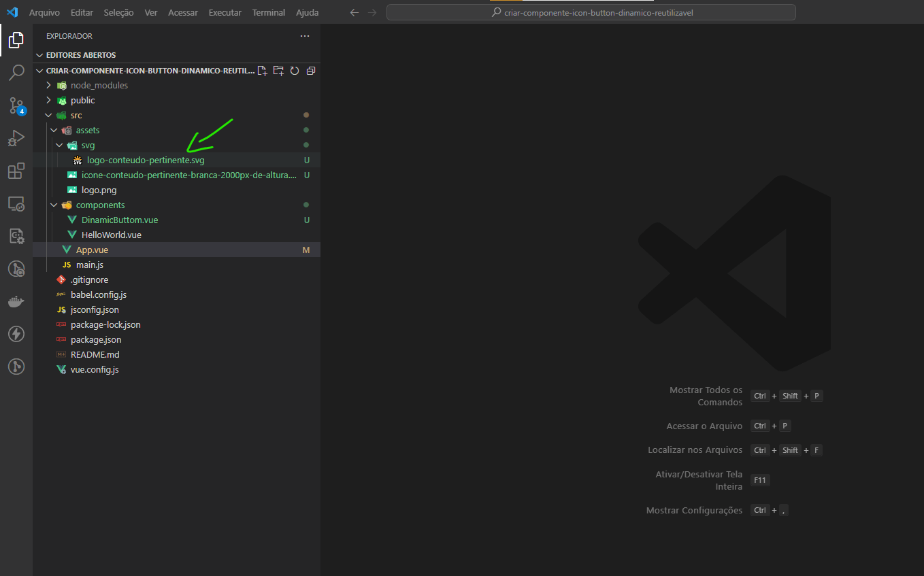Open Source Control view with badge
Viewport: 924px width, 576px height.
(16, 105)
